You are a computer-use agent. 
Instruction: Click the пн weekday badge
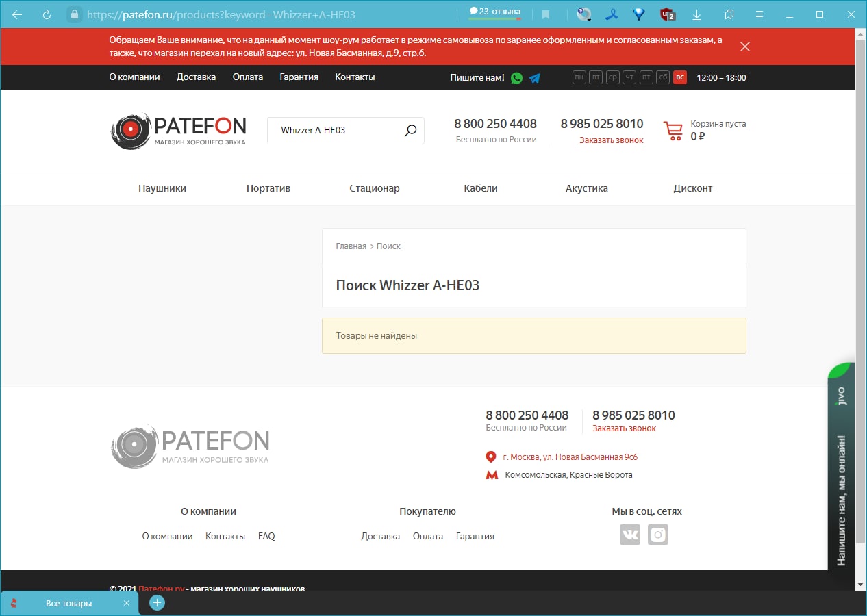(x=579, y=77)
